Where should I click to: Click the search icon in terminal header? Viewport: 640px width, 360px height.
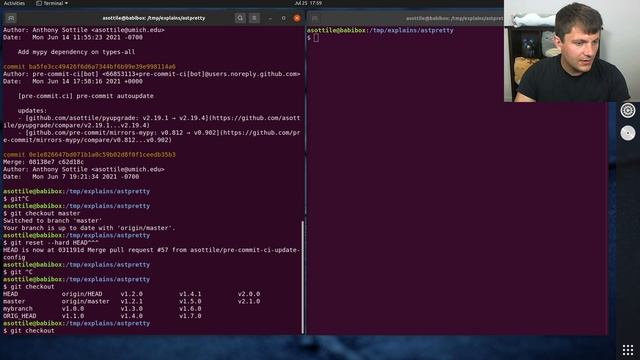240,18
